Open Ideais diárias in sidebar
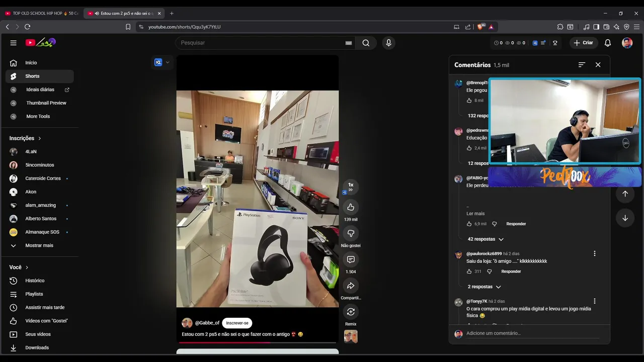Screen dimensions: 644x362 [x=39, y=89]
